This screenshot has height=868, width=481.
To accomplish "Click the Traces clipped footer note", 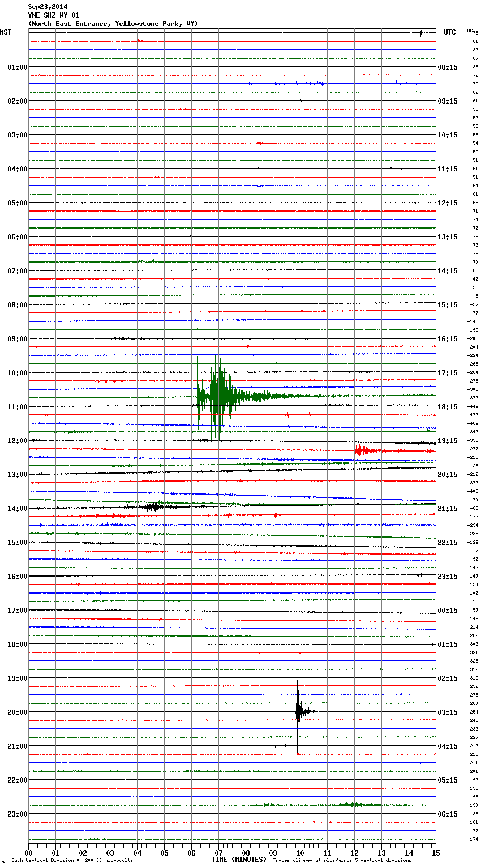I will tap(342, 860).
